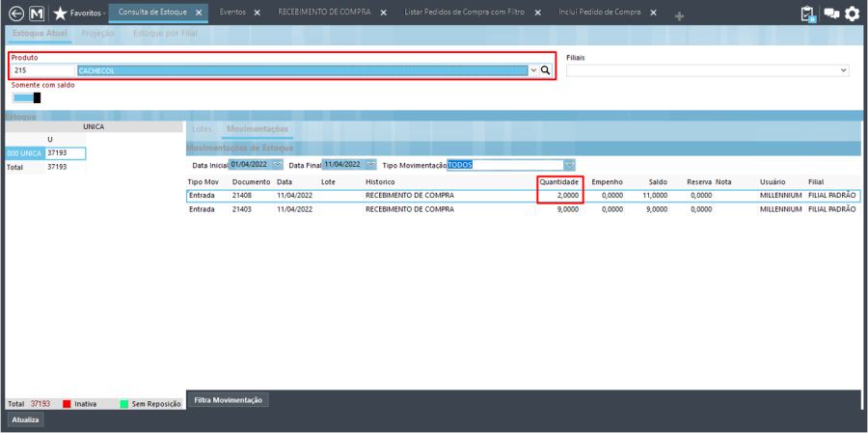Open the settings gear icon
The width and height of the screenshot is (868, 433).
pyautogui.click(x=852, y=14)
